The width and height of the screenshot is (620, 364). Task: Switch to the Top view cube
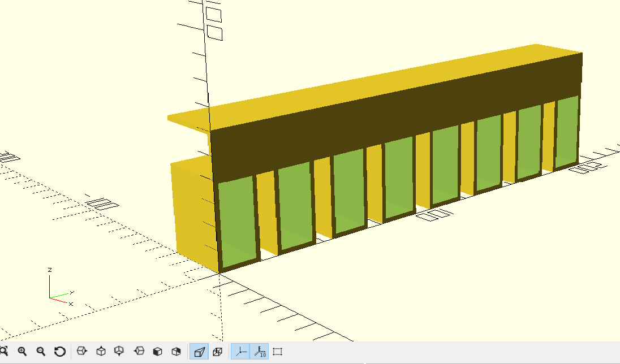pos(101,352)
